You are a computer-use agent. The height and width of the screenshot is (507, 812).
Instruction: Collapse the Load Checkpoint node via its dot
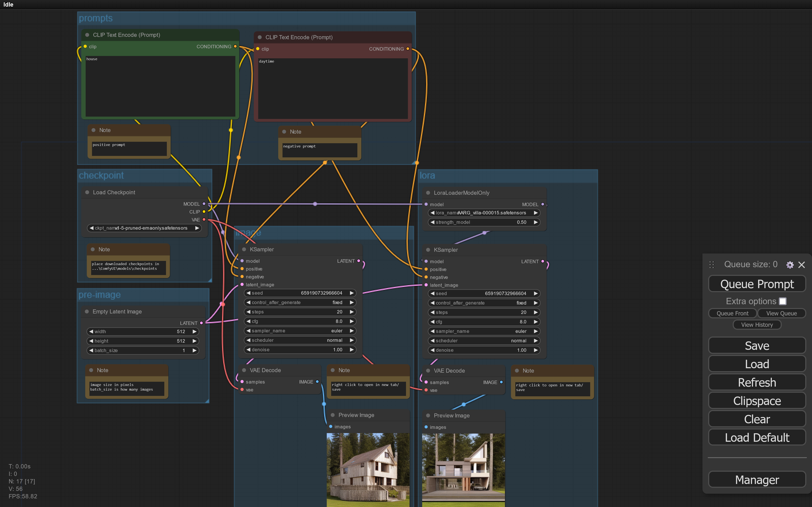pos(87,192)
